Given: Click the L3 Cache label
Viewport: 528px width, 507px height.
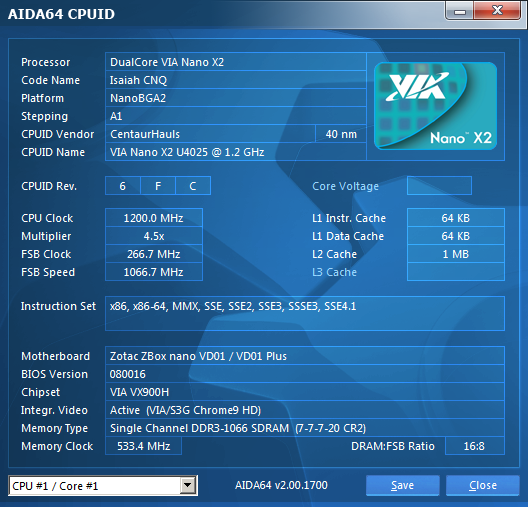Looking at the screenshot, I should click(334, 272).
